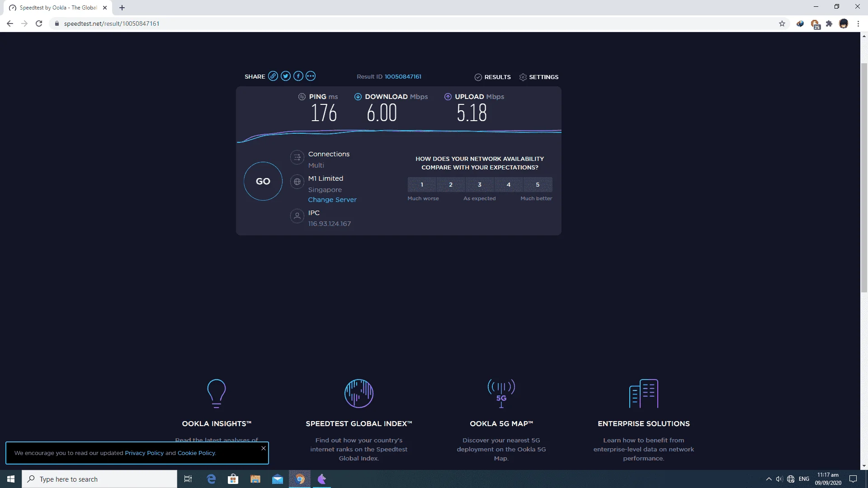Open Windows Start menu
The width and height of the screenshot is (868, 488).
point(11,479)
